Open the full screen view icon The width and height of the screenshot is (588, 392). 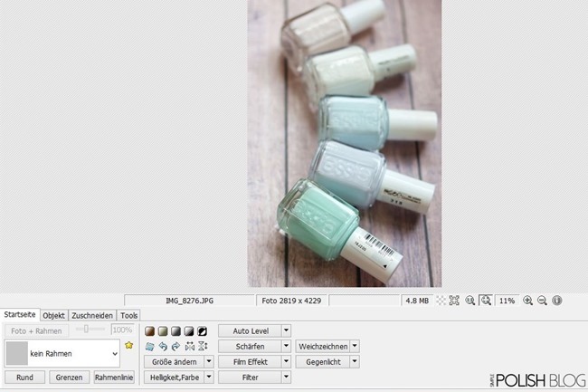click(454, 301)
